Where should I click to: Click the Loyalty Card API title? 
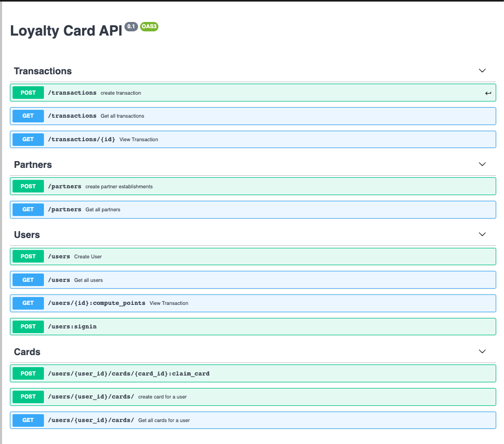coord(66,31)
